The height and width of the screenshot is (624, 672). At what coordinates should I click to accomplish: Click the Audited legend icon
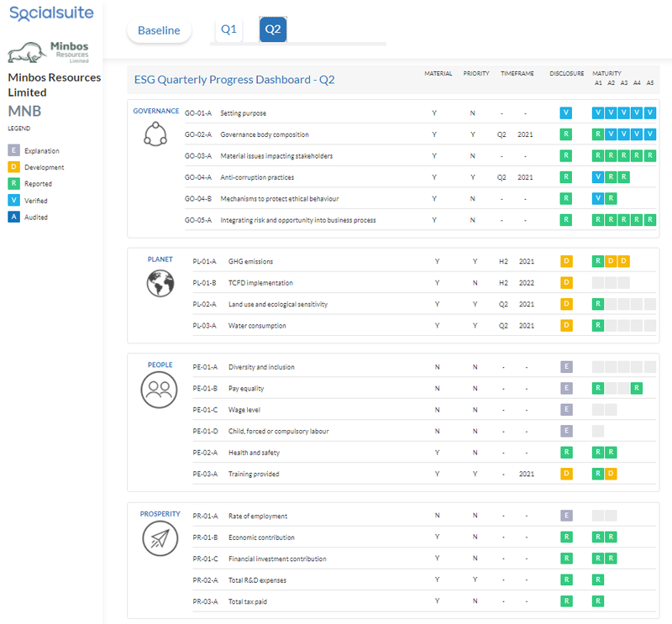[13, 217]
